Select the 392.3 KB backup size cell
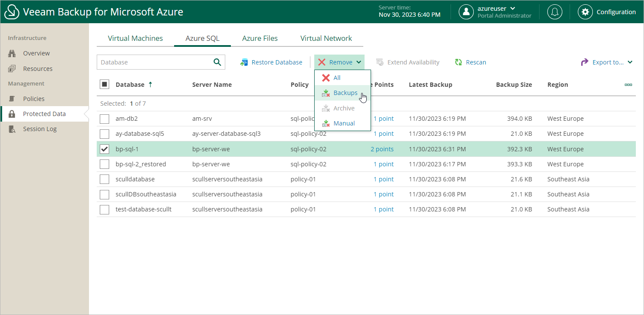 [519, 149]
